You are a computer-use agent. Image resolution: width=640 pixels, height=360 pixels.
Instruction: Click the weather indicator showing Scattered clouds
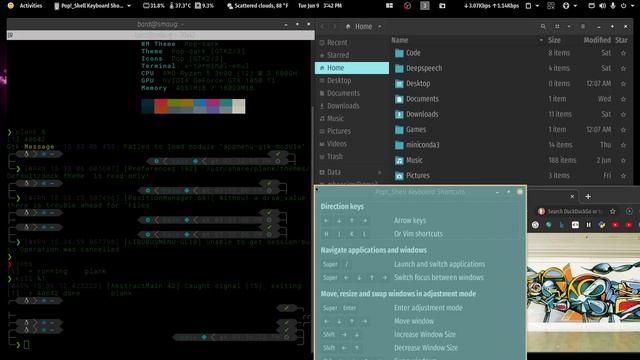tap(258, 6)
